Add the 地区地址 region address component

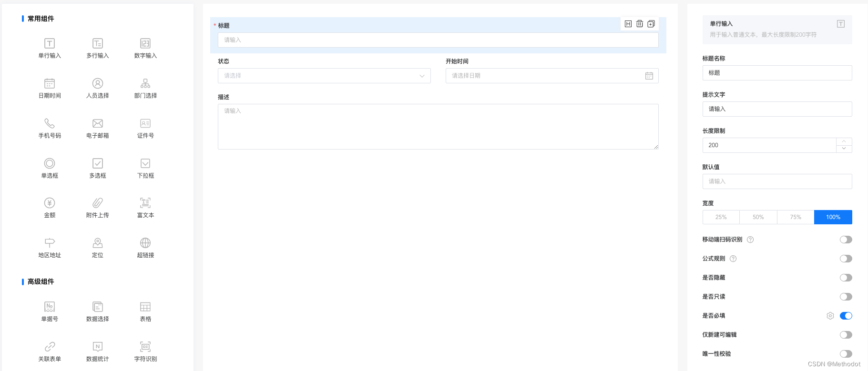click(x=50, y=248)
